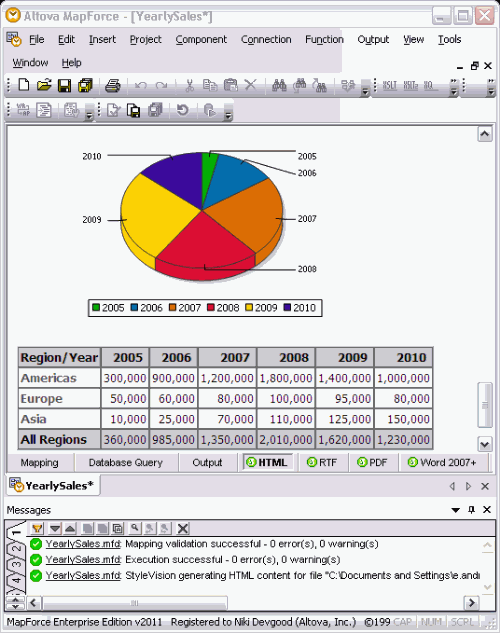Image resolution: width=500 pixels, height=633 pixels.
Task: Go to previous message arrow
Action: click(70, 528)
